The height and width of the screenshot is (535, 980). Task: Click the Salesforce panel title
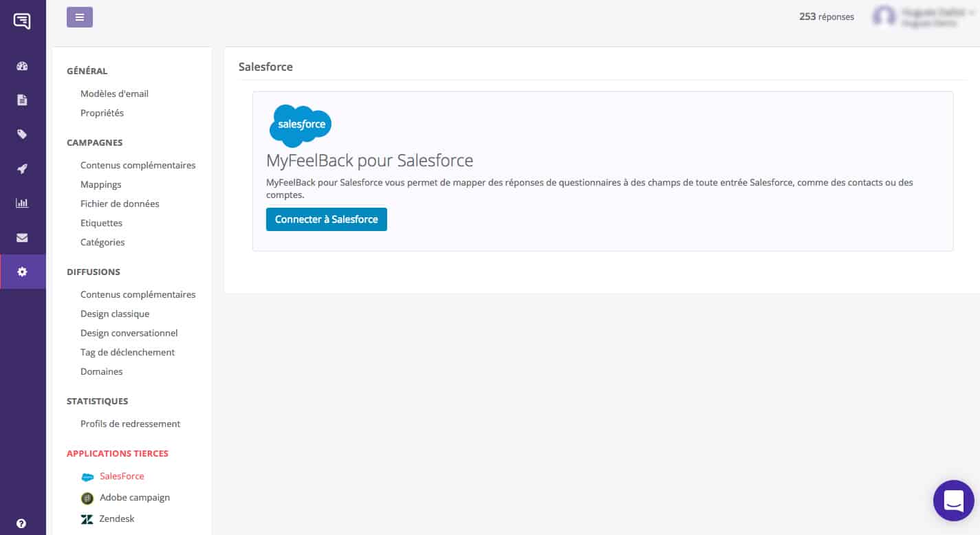(265, 67)
